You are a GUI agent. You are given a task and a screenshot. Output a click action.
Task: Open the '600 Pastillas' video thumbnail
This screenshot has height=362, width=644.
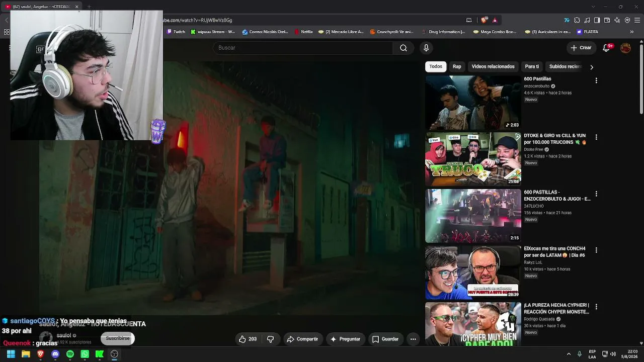point(473,103)
